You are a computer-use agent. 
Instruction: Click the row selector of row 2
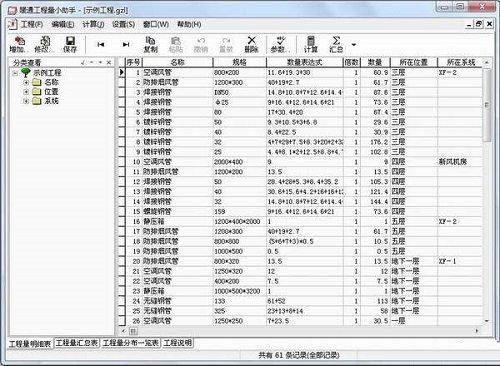click(122, 82)
